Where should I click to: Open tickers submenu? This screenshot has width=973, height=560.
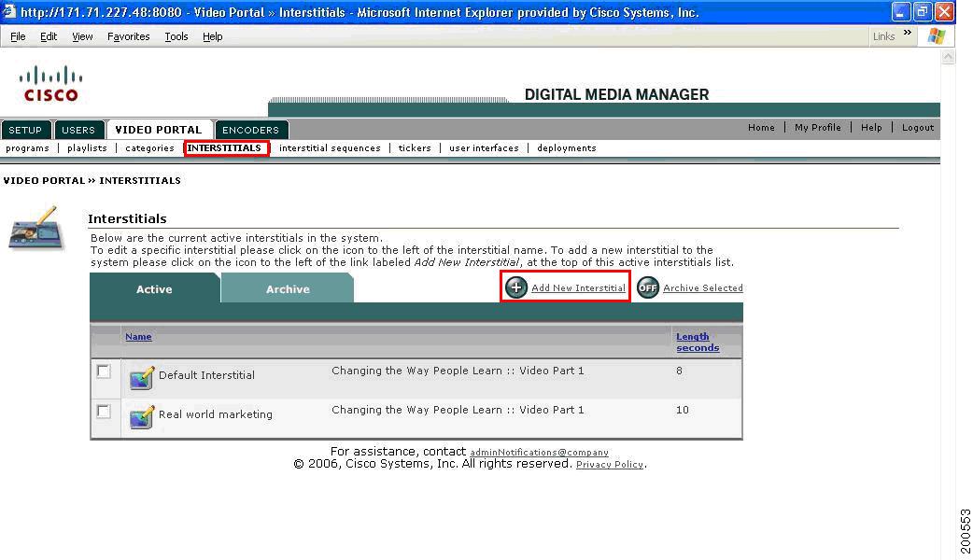(x=415, y=148)
